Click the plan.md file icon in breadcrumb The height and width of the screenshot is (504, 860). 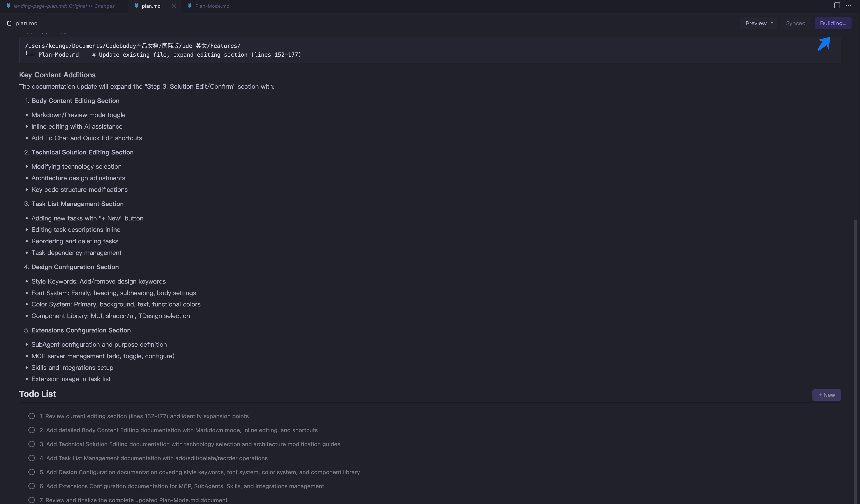click(x=10, y=23)
